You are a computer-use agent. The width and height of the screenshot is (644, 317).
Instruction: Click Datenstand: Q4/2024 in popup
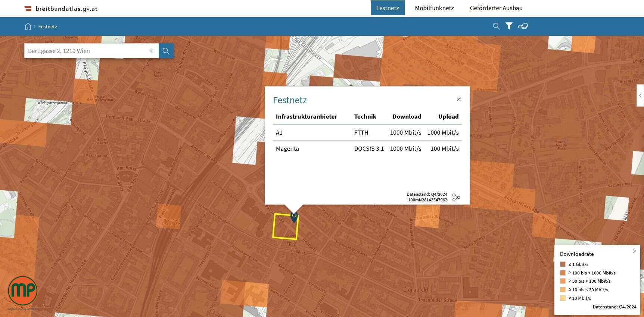coord(427,194)
